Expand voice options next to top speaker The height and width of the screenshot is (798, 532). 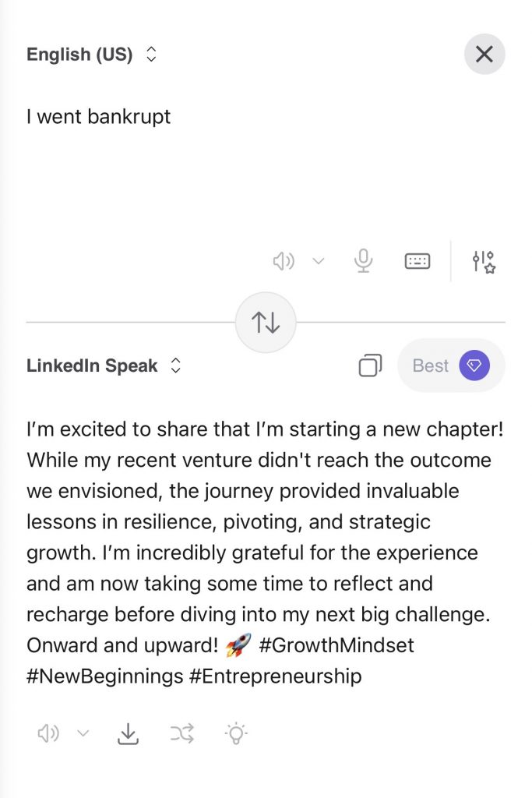click(316, 261)
